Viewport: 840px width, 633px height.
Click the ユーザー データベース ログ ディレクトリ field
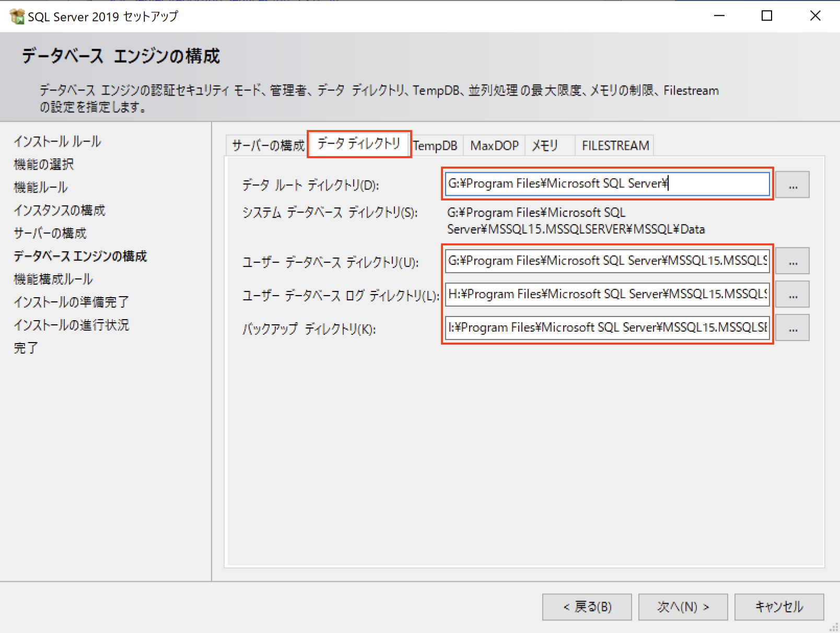(x=606, y=294)
